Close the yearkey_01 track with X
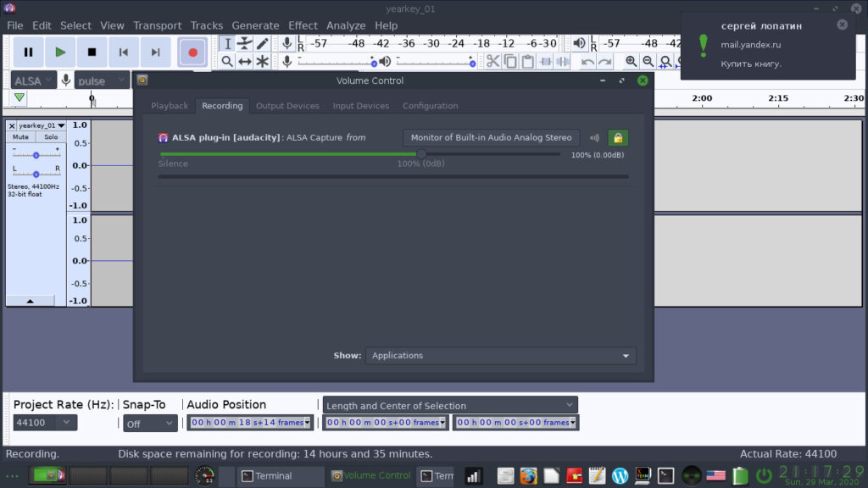Viewport: 868px width, 488px height. [x=12, y=125]
